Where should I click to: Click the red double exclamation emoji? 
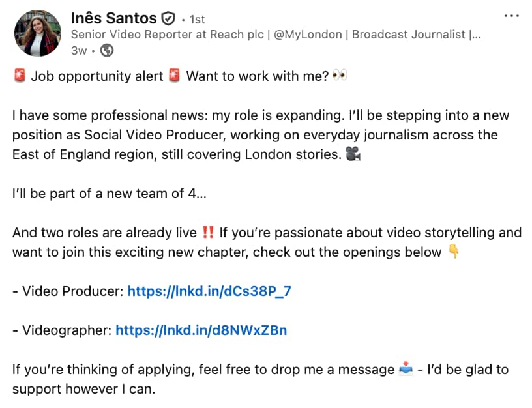tap(208, 233)
